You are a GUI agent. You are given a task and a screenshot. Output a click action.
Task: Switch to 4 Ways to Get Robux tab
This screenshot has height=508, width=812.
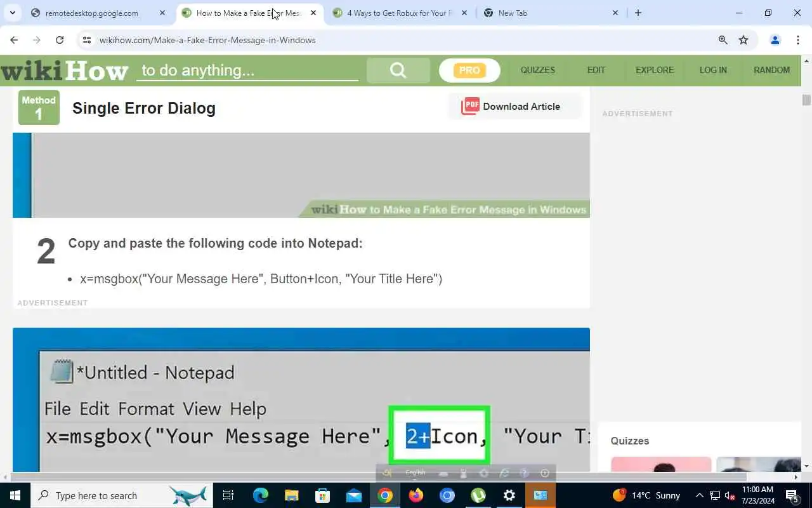(x=400, y=13)
